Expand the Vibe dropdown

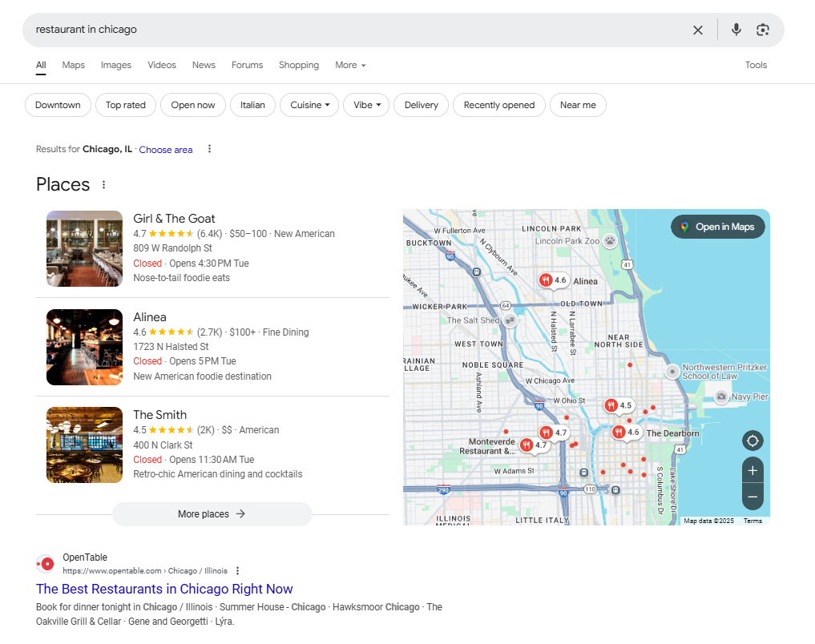click(365, 105)
